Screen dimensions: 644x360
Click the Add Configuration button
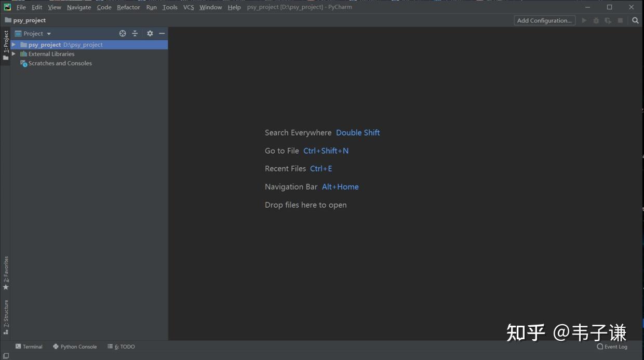pos(544,20)
